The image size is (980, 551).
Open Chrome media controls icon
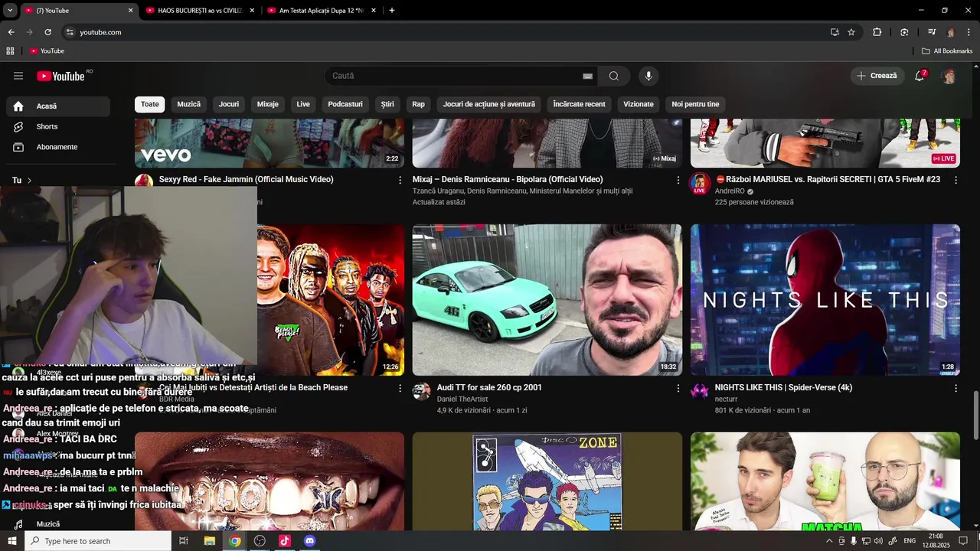(x=932, y=32)
